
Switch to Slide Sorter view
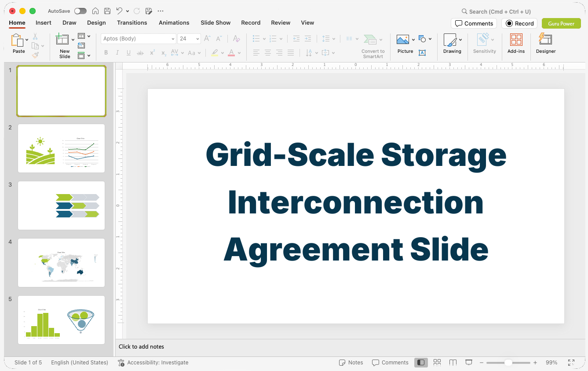[437, 363]
